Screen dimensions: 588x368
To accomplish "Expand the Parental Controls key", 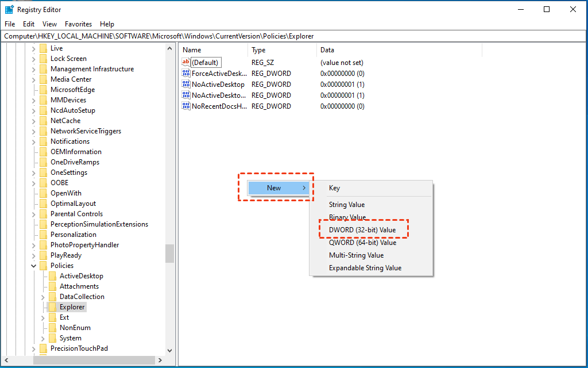I will [34, 214].
